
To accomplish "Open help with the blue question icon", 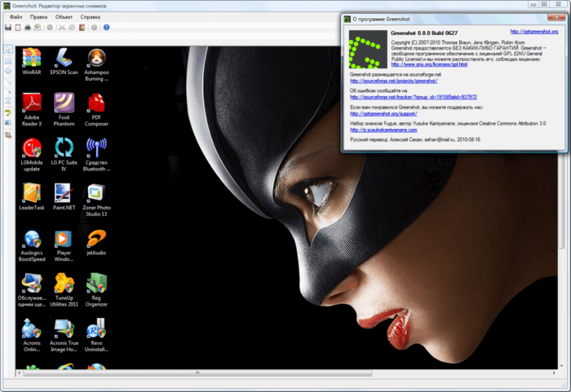I will (x=106, y=27).
